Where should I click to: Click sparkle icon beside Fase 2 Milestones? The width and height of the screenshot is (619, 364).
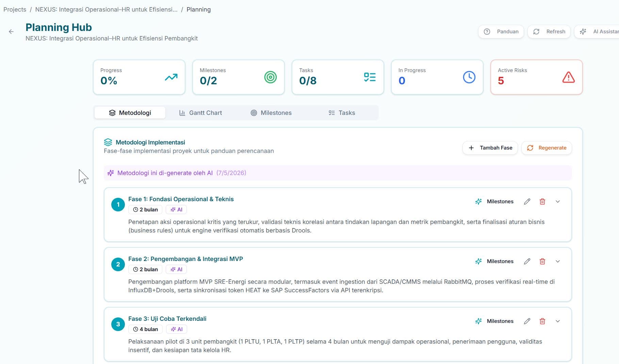tap(478, 261)
